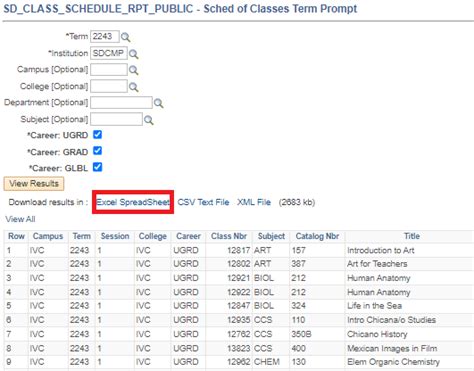Click the Campus column header
Viewport: 474px width, 371px height.
point(48,236)
